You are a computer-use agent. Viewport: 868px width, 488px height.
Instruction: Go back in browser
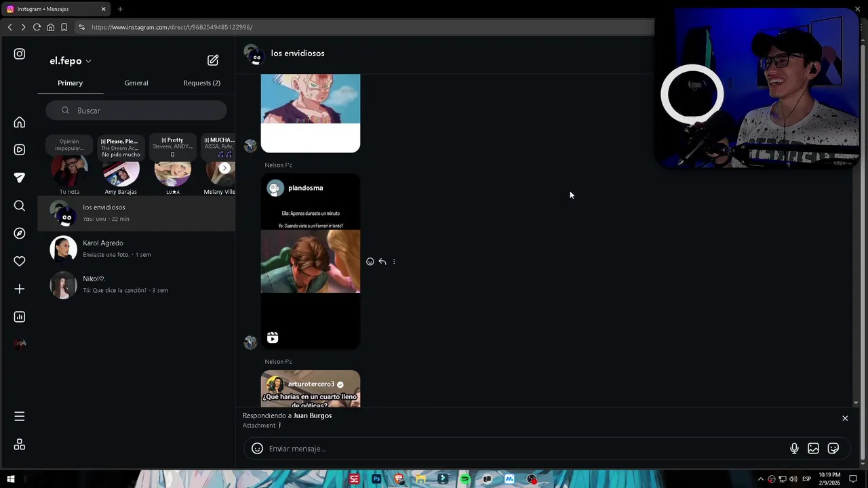pos(9,27)
